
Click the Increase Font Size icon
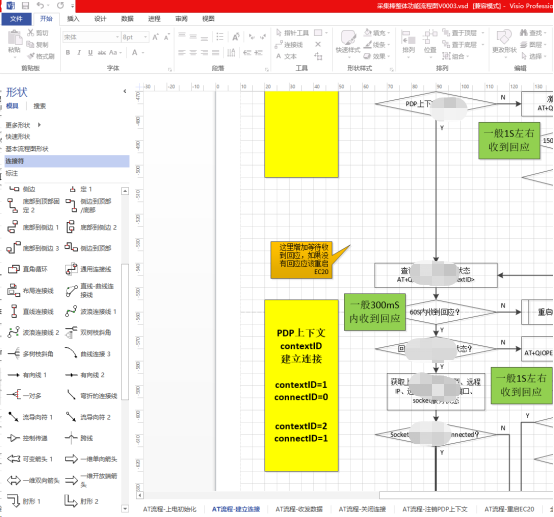pos(155,37)
